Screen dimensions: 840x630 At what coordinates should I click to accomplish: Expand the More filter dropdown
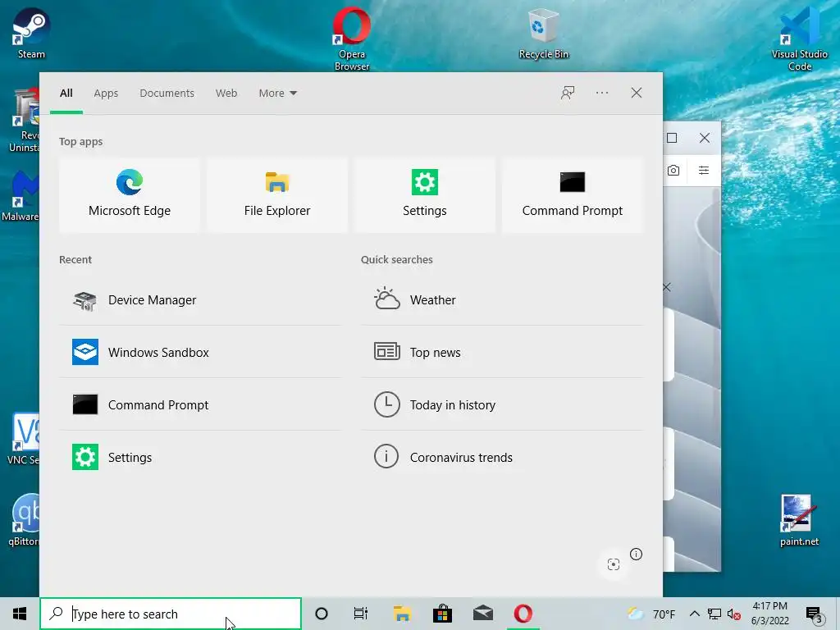coord(277,94)
